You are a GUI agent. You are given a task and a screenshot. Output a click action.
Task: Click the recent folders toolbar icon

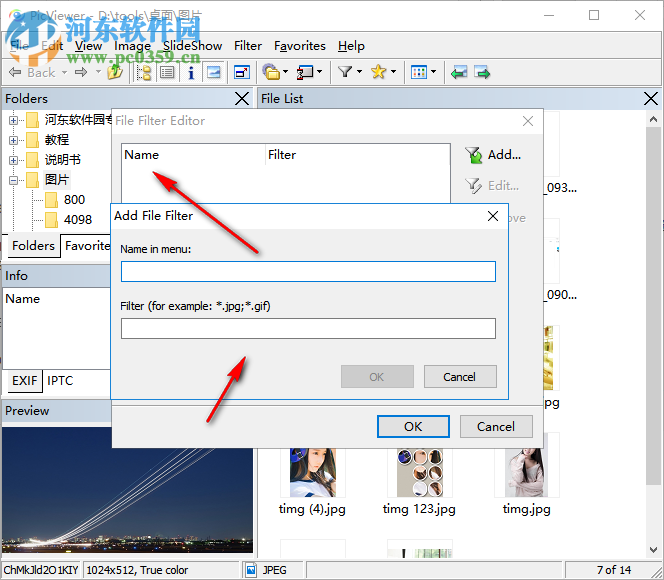271,72
